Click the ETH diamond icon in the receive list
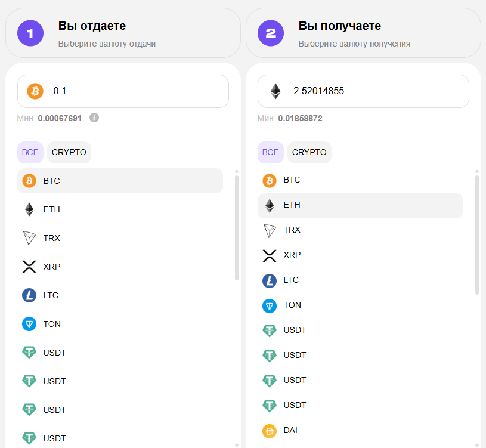This screenshot has height=448, width=486. 270,205
